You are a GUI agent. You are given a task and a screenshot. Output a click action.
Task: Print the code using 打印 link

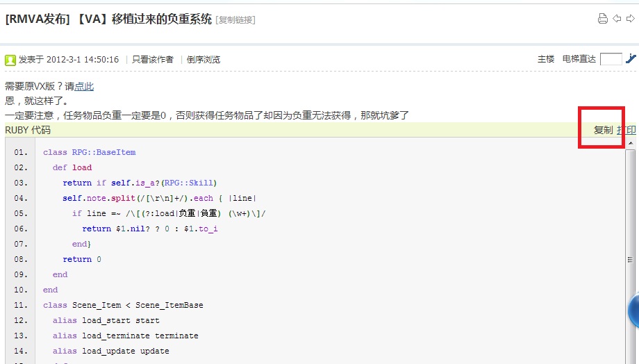pyautogui.click(x=626, y=130)
